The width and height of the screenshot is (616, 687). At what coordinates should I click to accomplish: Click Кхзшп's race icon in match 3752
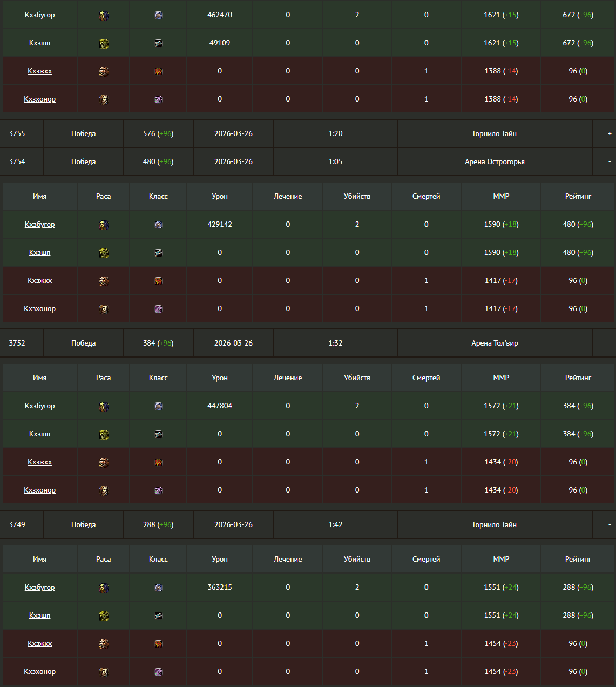[x=104, y=434]
